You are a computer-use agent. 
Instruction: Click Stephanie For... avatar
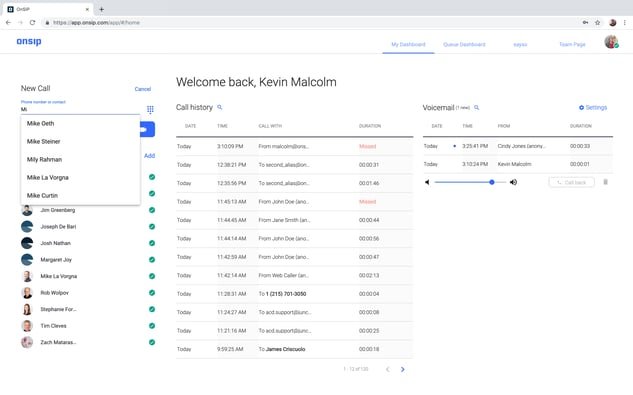pyautogui.click(x=27, y=309)
